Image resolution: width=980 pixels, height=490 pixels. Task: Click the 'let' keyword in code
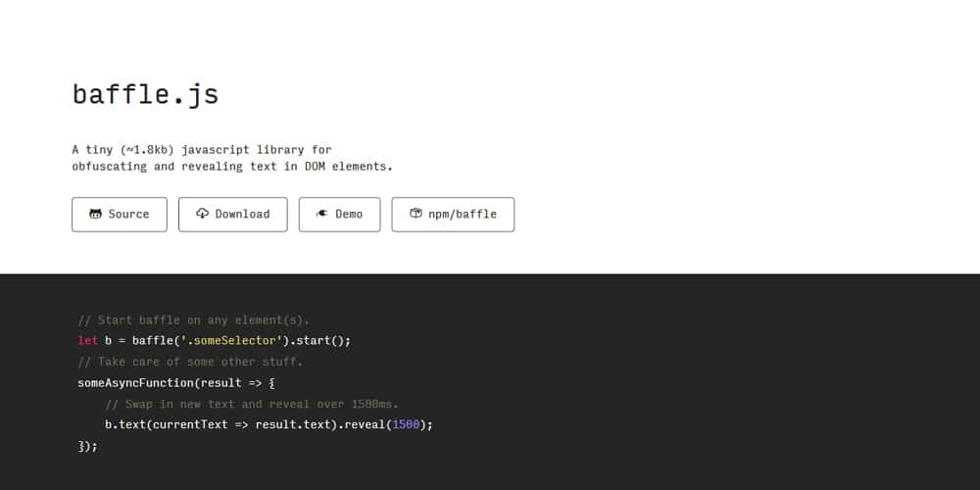[87, 341]
